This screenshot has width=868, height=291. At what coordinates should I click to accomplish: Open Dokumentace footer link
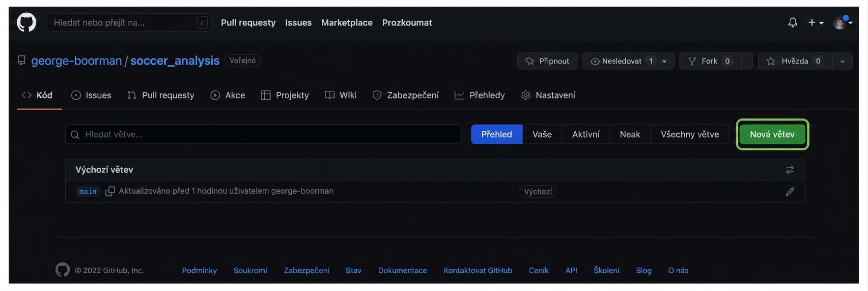pos(403,270)
